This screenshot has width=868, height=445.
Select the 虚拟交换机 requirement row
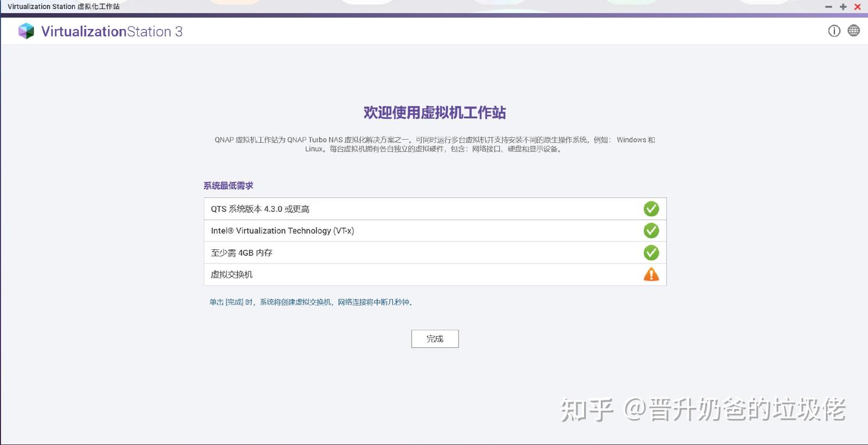[422, 275]
